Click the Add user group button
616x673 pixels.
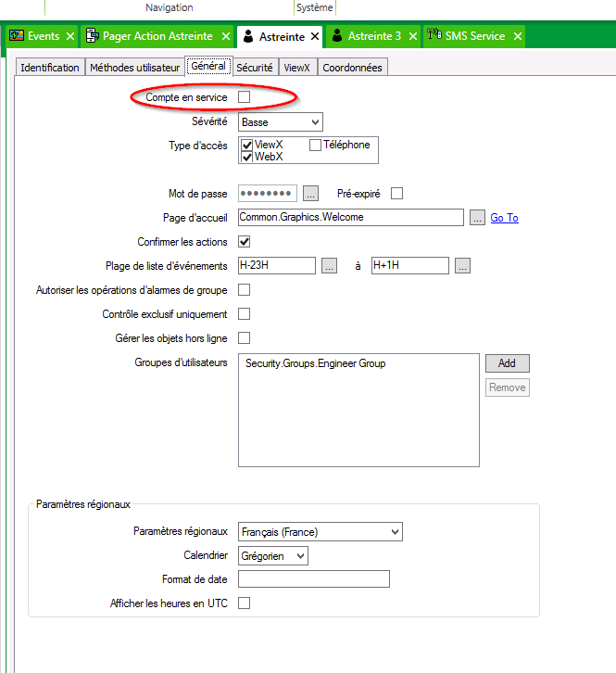pos(507,363)
